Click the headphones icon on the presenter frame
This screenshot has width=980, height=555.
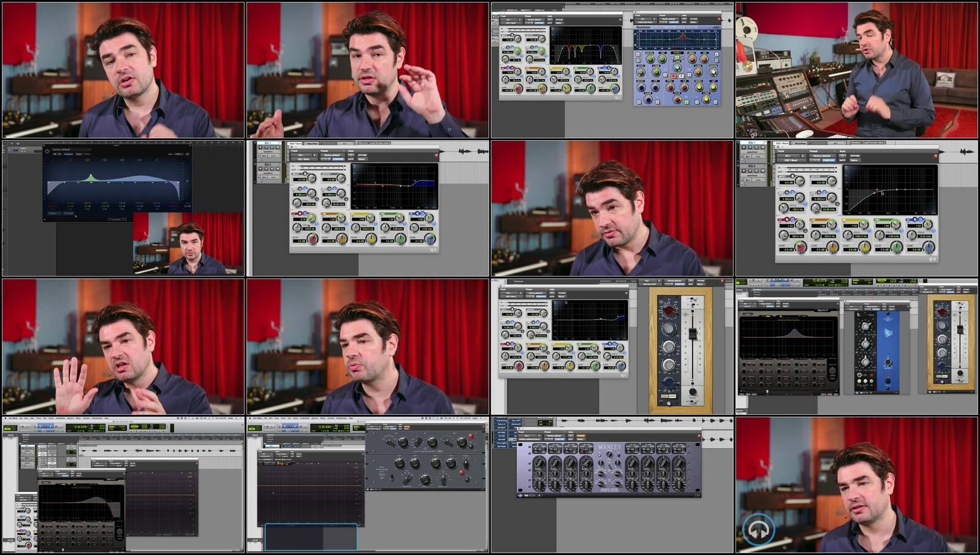759,529
